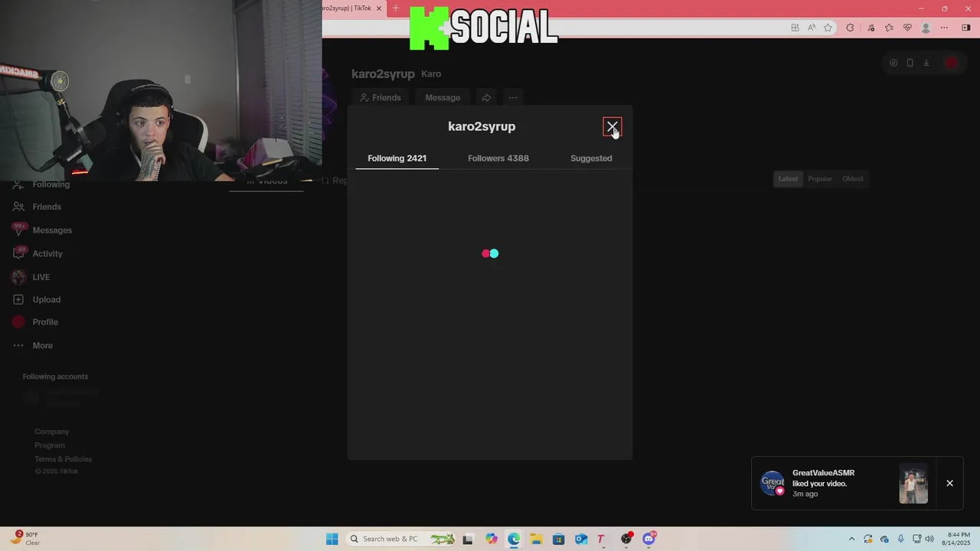Viewport: 980px width, 551px height.
Task: Open browser Settings and more menu
Action: coord(944,28)
